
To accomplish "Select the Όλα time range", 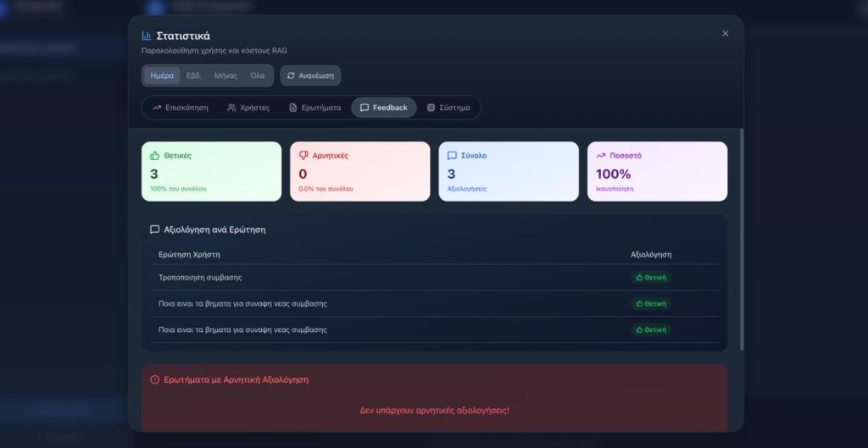I will (257, 75).
